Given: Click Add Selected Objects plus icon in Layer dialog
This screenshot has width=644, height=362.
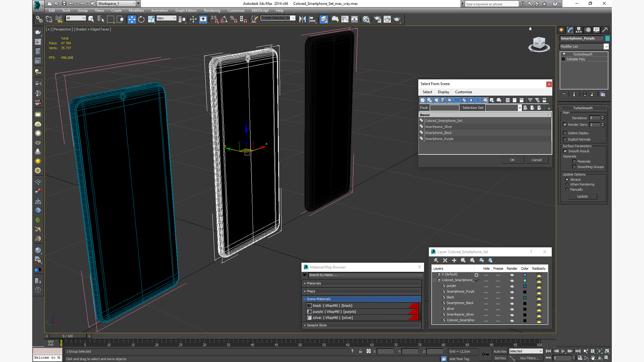Looking at the screenshot, I should (x=454, y=260).
